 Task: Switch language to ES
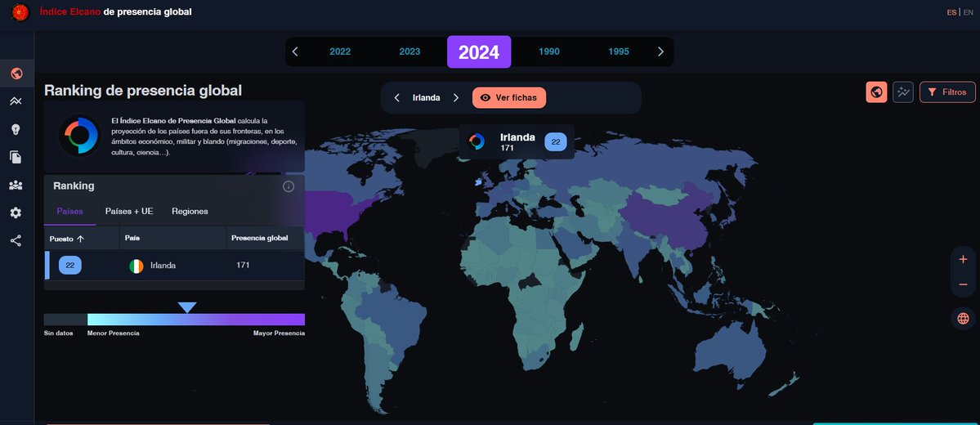951,12
